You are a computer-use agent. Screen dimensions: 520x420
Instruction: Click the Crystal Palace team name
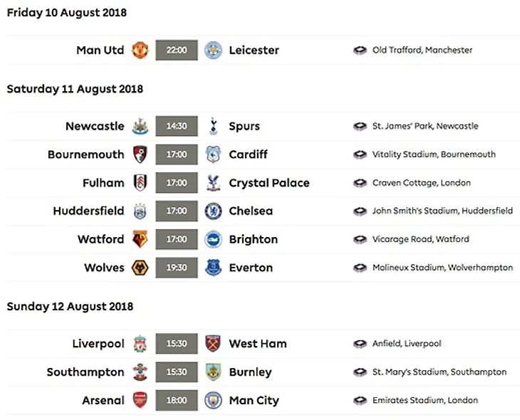[x=269, y=183]
